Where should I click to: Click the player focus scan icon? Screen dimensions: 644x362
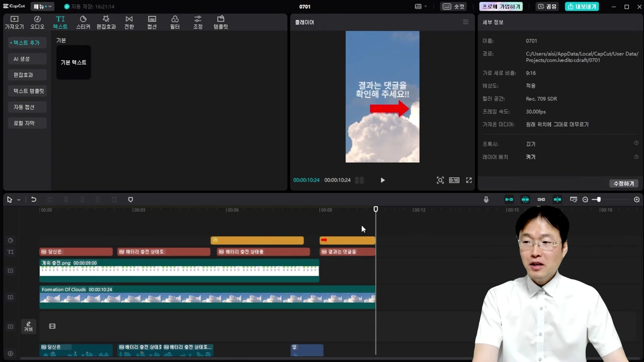440,180
